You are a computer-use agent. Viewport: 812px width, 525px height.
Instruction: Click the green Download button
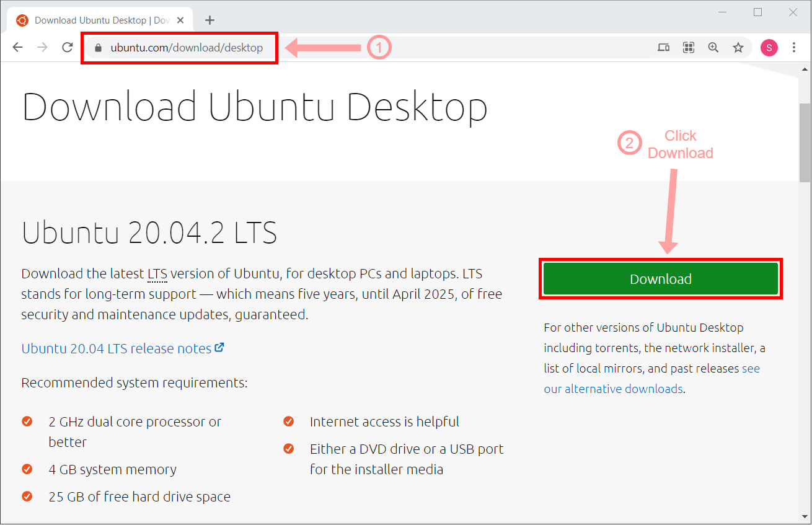click(x=660, y=279)
